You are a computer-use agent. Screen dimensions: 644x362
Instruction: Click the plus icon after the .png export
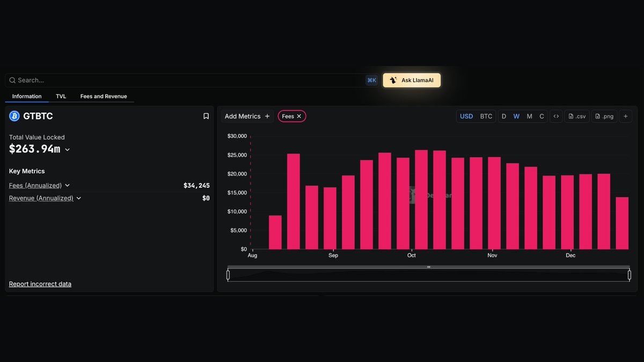point(625,116)
